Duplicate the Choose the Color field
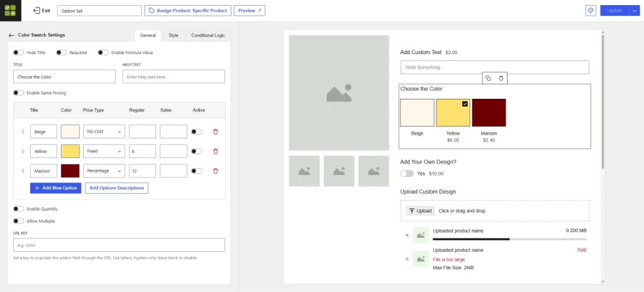 pos(488,78)
